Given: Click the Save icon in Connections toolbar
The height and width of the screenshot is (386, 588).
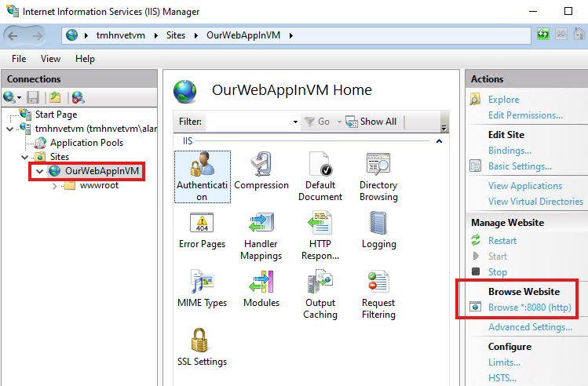Looking at the screenshot, I should point(33,97).
